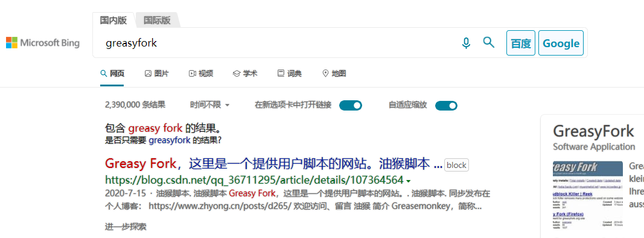644x238 pixels.
Task: Search with the Google button
Action: click(561, 43)
